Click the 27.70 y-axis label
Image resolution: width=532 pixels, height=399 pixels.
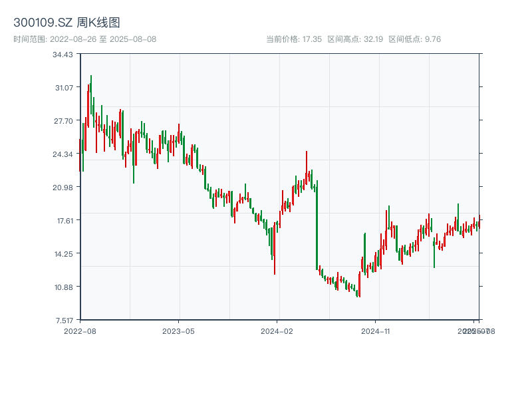63,121
